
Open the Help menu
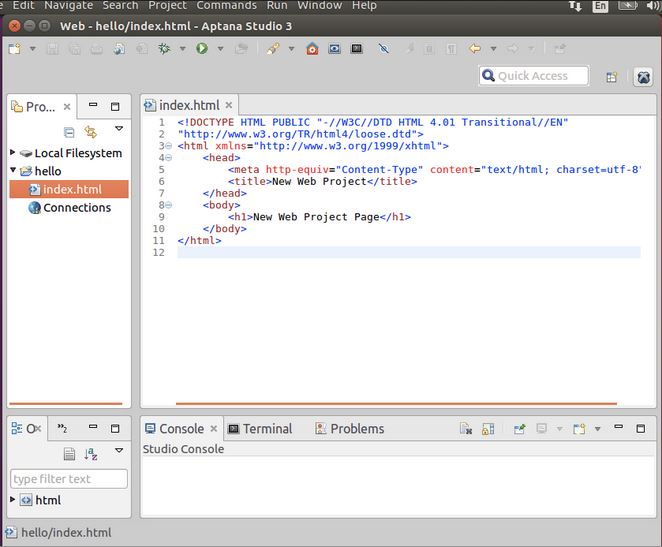364,5
